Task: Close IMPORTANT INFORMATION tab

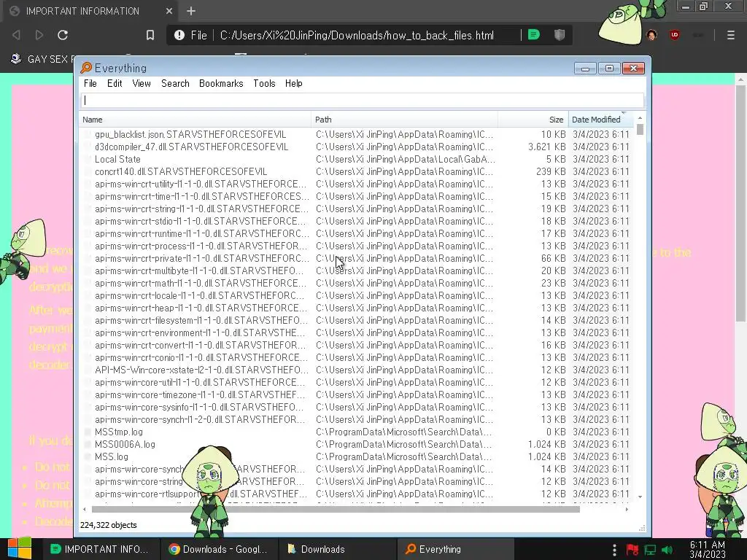Action: click(x=169, y=11)
